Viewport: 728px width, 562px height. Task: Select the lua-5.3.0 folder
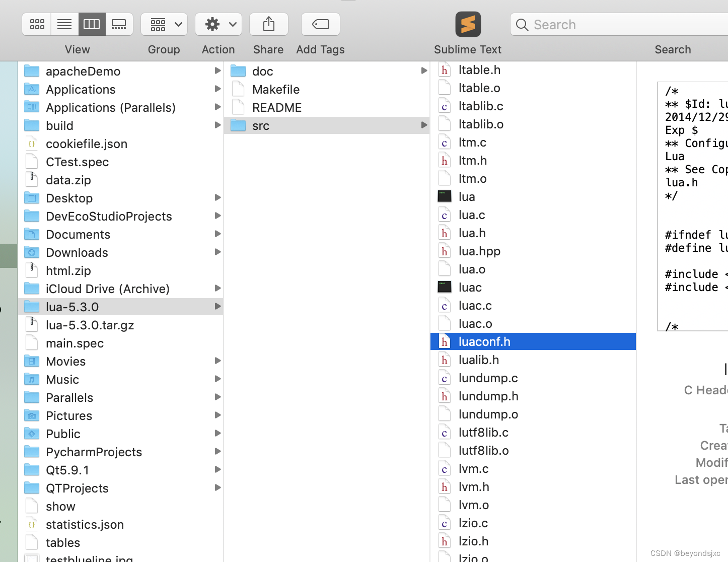click(x=121, y=307)
